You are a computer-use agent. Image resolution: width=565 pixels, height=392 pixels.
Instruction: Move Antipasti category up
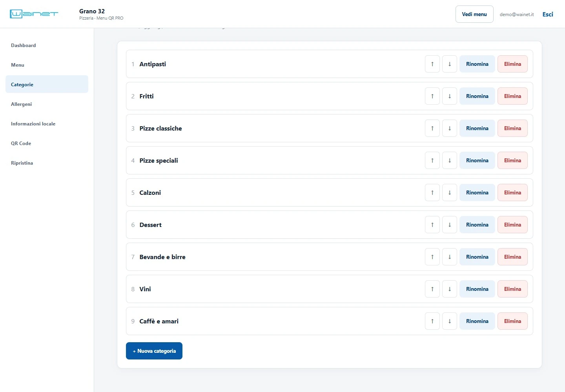tap(432, 64)
